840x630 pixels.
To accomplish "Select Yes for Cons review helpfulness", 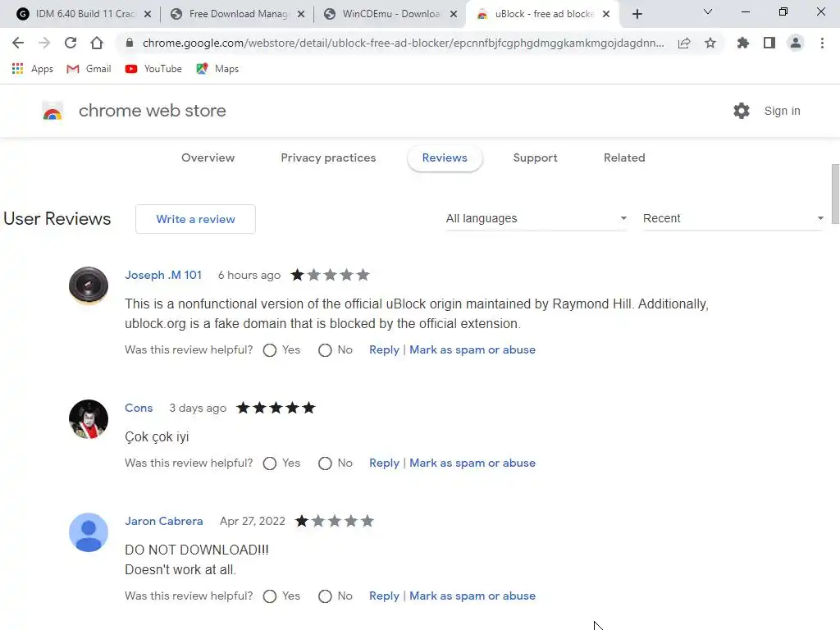I will [x=270, y=463].
